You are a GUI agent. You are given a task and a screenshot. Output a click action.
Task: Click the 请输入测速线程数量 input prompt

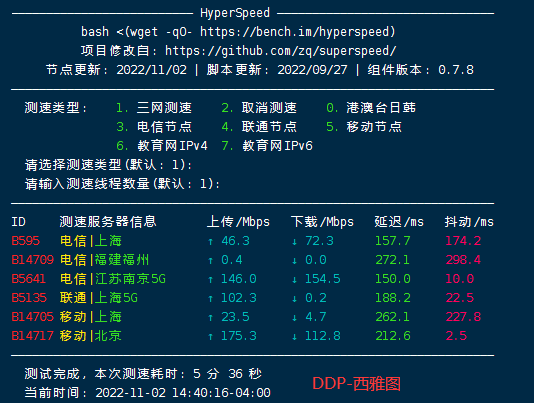[x=122, y=184]
